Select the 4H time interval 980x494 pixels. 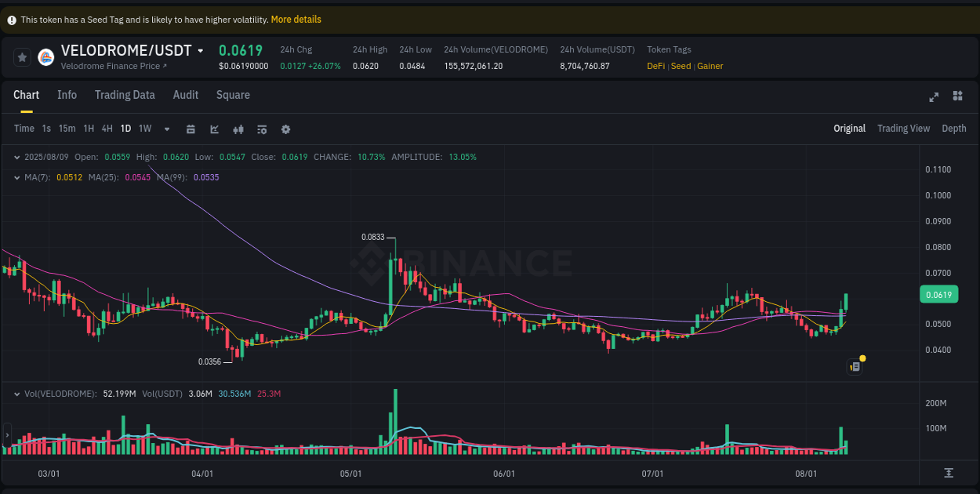pyautogui.click(x=107, y=129)
